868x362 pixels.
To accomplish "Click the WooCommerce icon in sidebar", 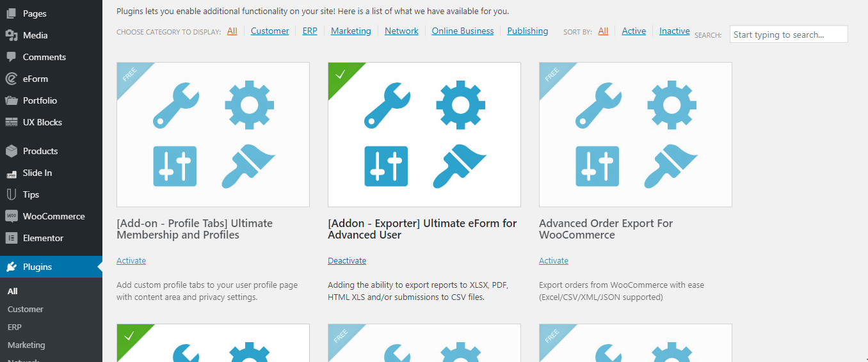I will click(11, 216).
